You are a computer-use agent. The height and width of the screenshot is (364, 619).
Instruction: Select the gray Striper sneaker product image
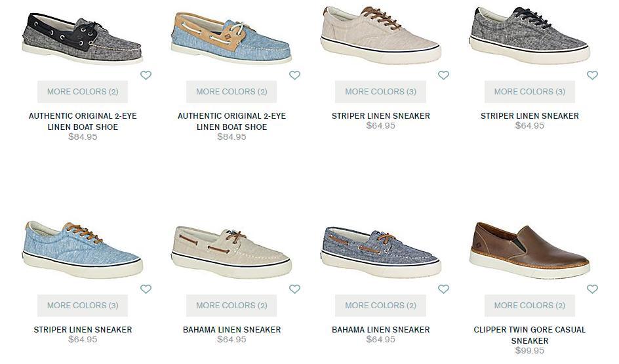[x=529, y=34]
